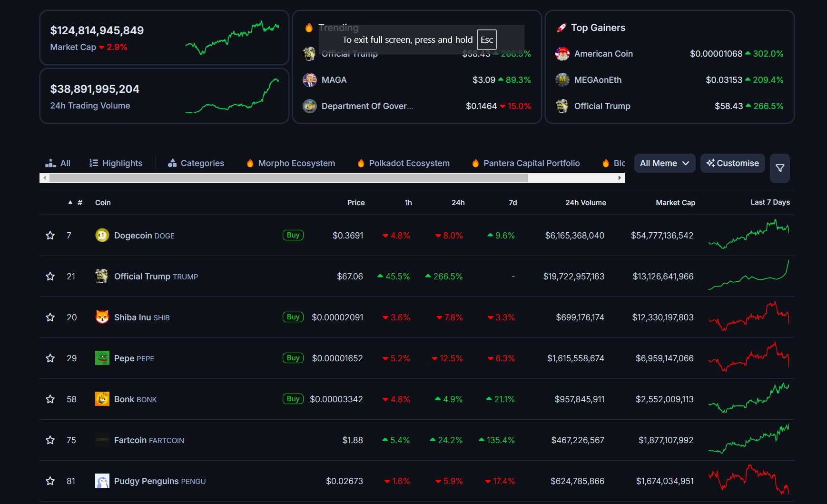Sort by the 1h column header
The width and height of the screenshot is (827, 504).
408,202
